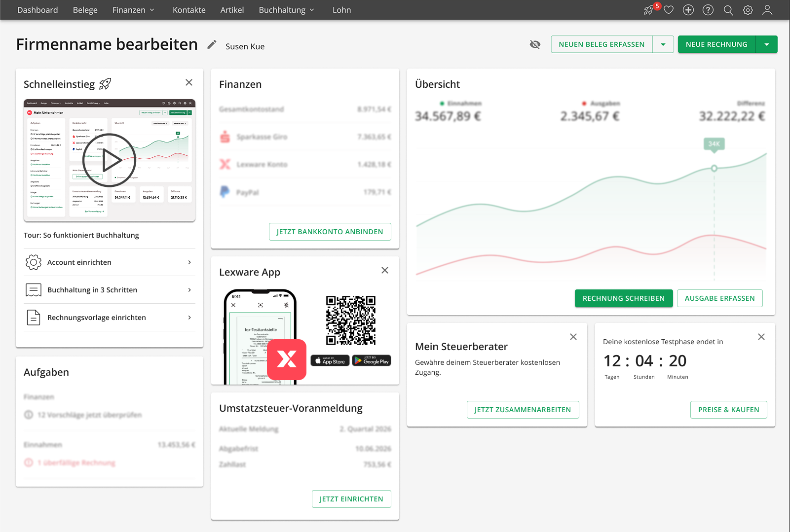Click the Firmenname bearbeiten heading
790x532 pixels.
[107, 44]
